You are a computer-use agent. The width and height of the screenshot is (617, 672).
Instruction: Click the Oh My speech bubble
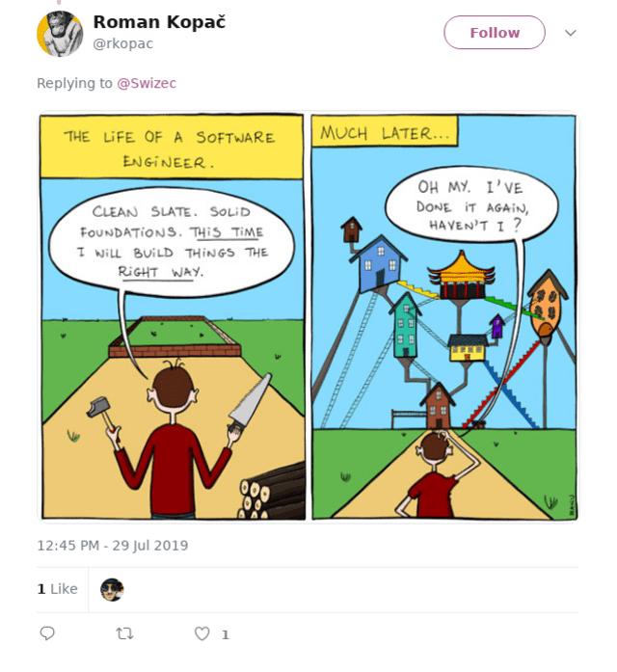[x=471, y=204]
